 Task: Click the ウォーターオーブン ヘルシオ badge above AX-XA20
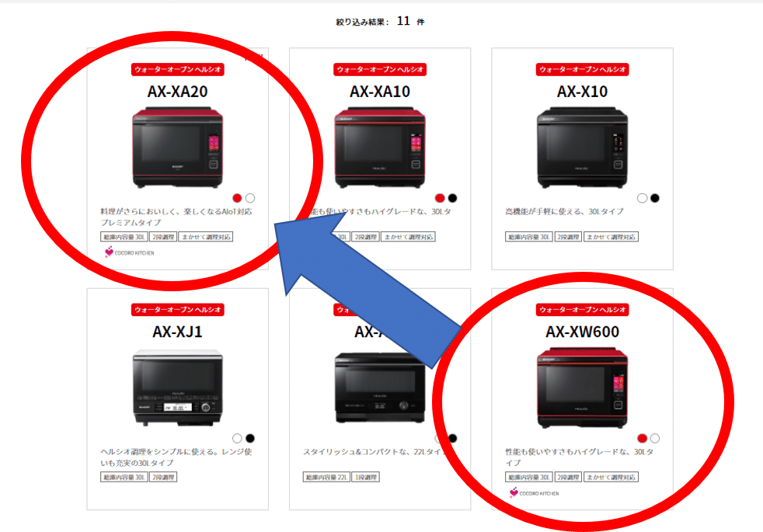click(178, 70)
